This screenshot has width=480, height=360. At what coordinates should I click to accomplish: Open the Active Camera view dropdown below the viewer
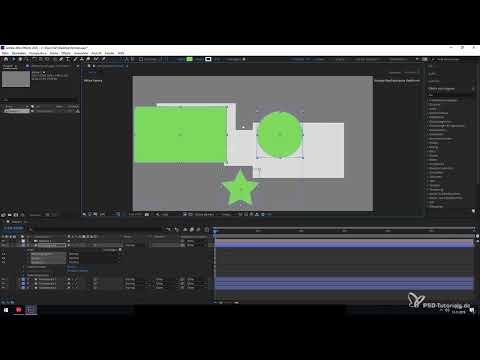[204, 214]
